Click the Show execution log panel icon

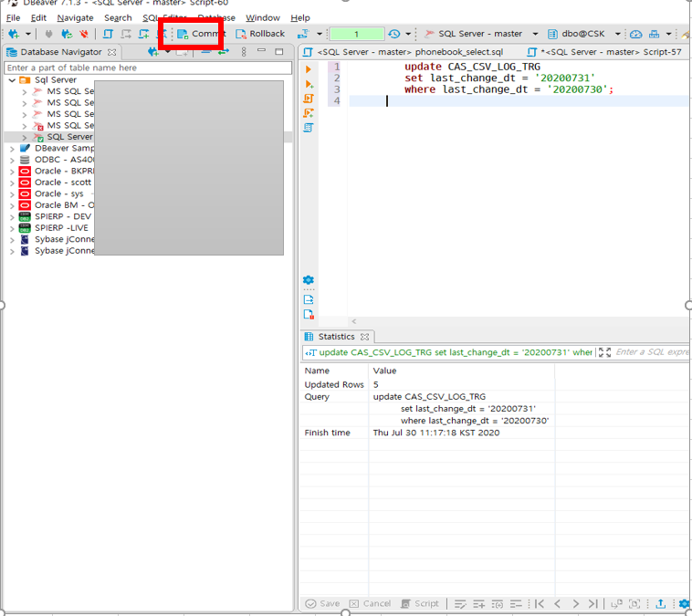pos(309,314)
